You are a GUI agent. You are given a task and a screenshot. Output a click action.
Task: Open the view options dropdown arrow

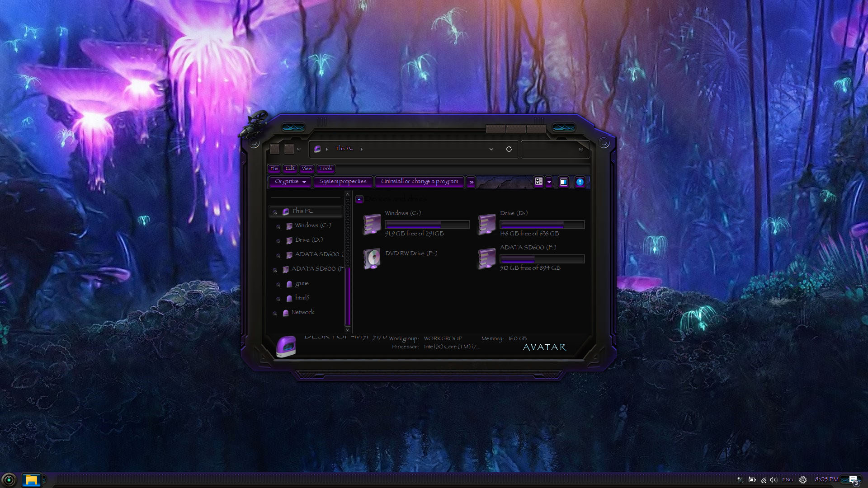pos(549,182)
